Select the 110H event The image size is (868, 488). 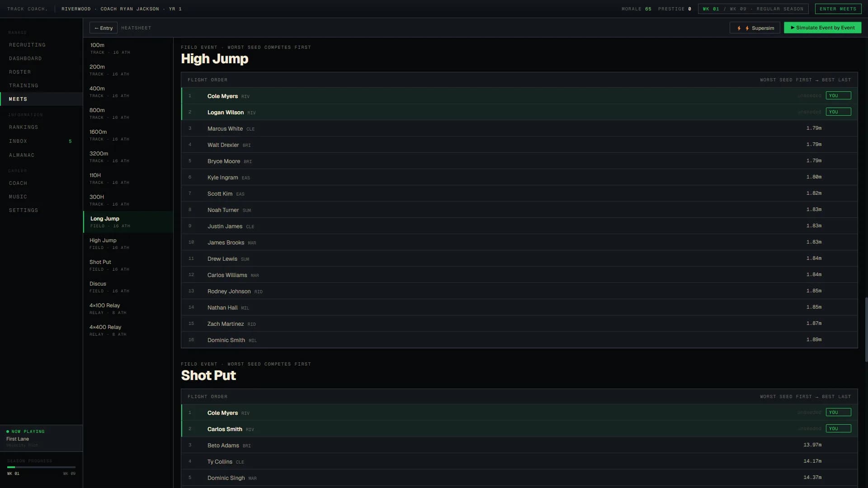(128, 178)
